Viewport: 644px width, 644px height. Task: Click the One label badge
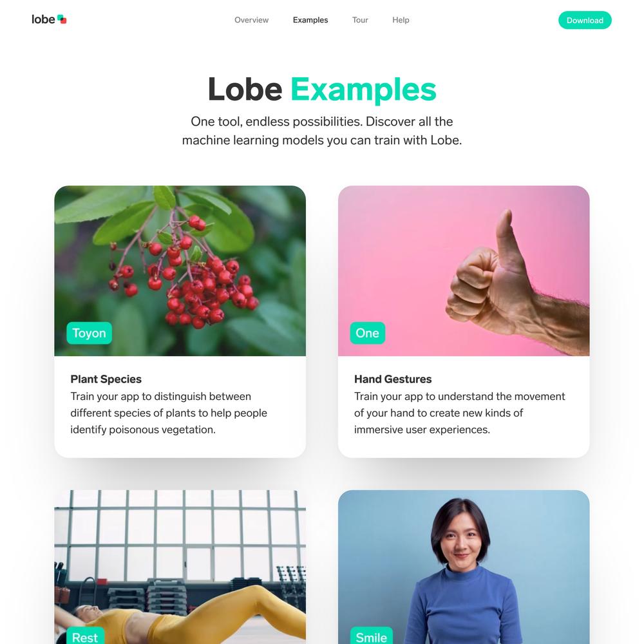coord(368,333)
